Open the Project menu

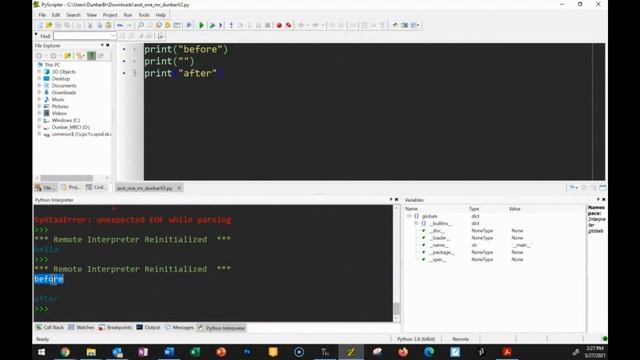110,15
